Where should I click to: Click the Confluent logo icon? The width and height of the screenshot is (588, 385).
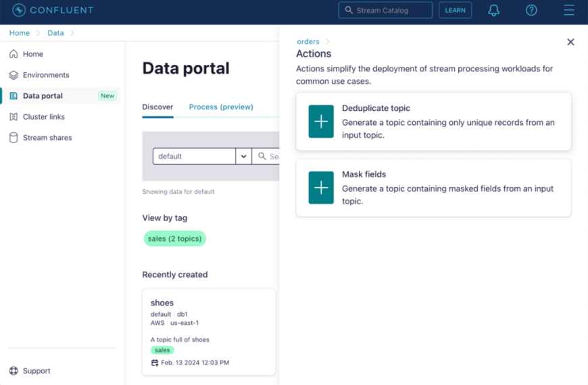tap(19, 10)
